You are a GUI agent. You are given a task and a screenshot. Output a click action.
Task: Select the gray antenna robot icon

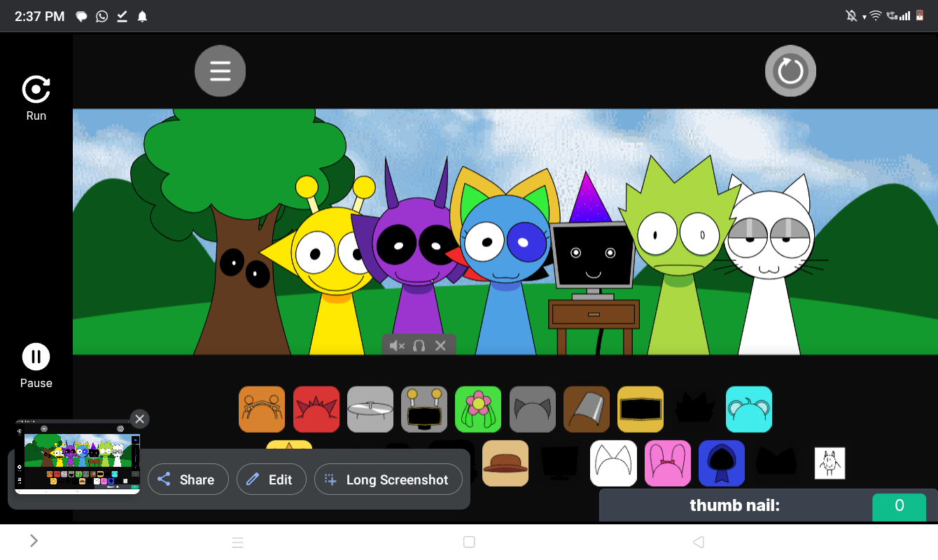coord(424,409)
